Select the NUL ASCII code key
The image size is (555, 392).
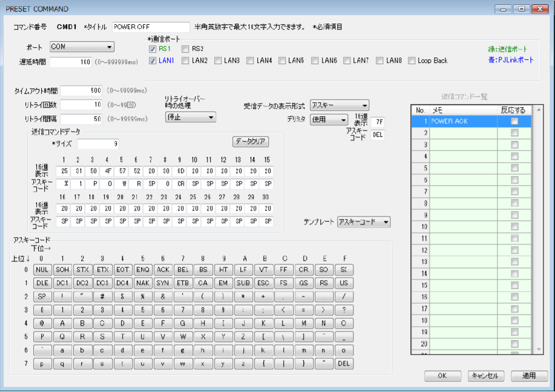pyautogui.click(x=42, y=270)
